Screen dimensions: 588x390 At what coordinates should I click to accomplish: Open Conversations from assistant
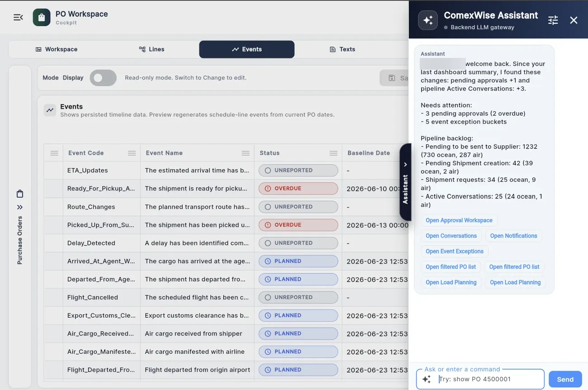pyautogui.click(x=451, y=236)
